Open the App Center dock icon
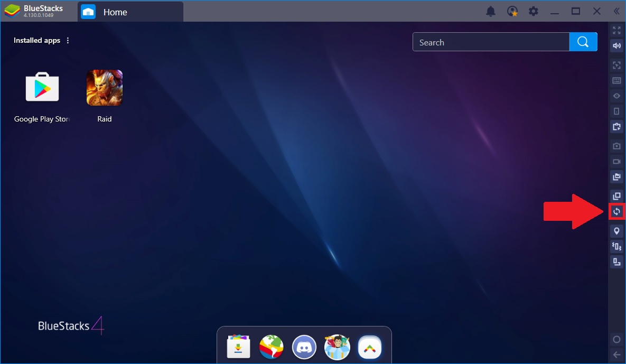 (238, 347)
